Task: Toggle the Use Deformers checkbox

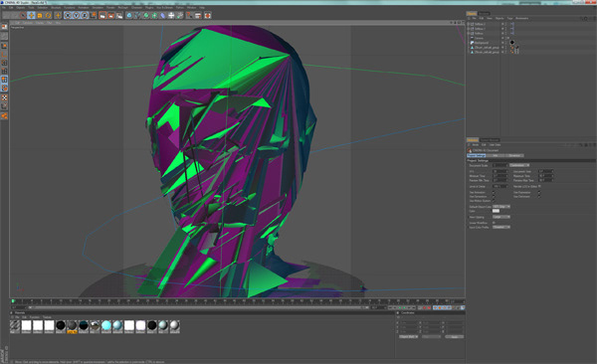Action: [538, 197]
